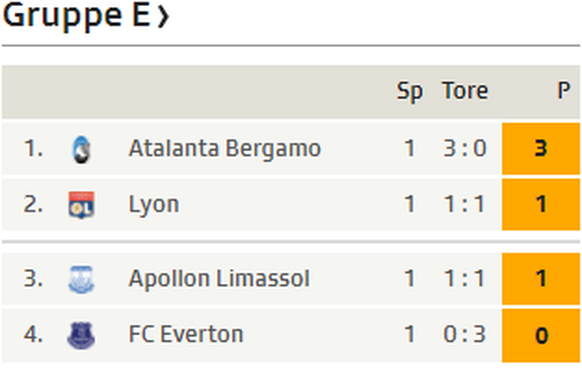Click Everton's orange 0 points cell
The height and width of the screenshot is (370, 582).
[x=541, y=335]
